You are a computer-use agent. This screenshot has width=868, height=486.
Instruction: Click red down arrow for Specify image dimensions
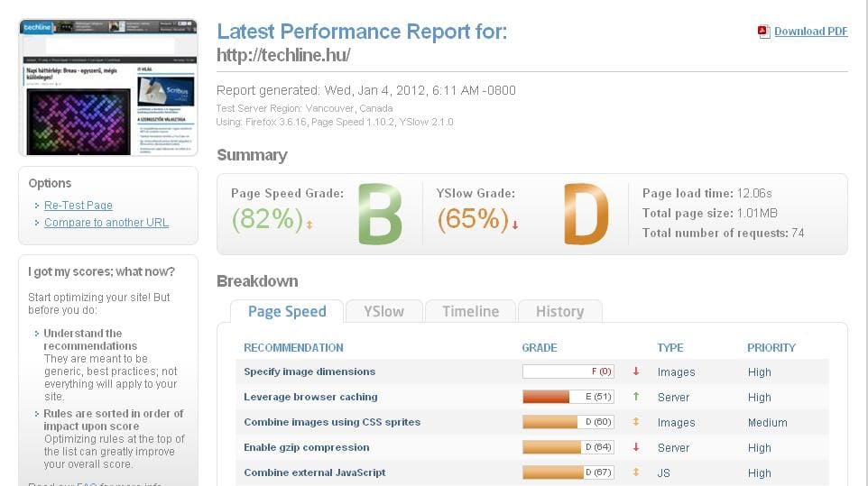(636, 371)
